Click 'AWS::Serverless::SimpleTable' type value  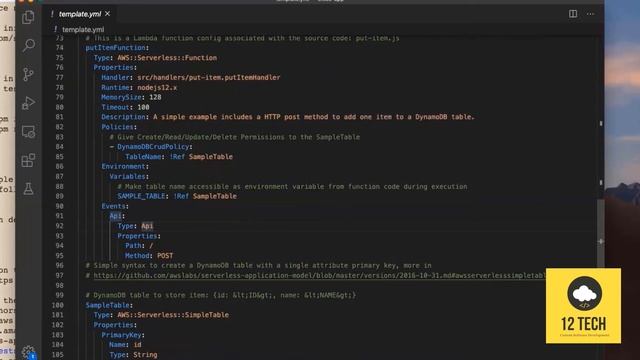tap(173, 315)
